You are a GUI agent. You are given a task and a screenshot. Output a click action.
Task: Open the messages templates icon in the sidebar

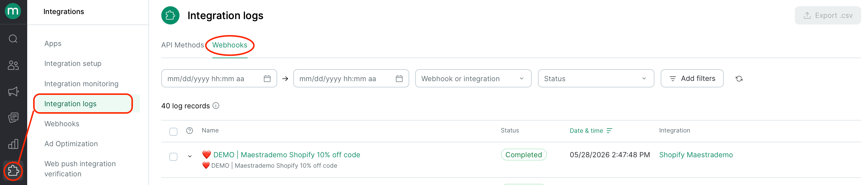pos(13,118)
